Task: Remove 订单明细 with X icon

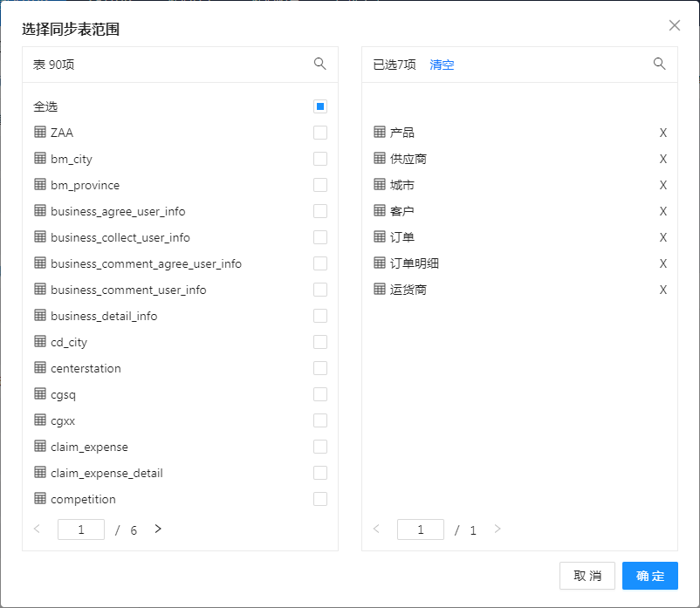Action: pyautogui.click(x=662, y=263)
